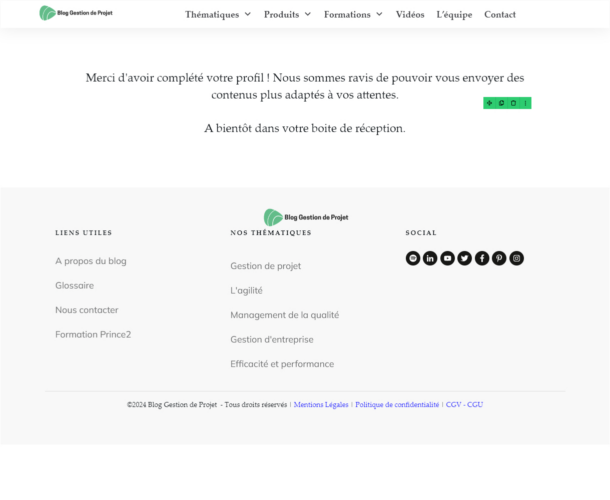The height and width of the screenshot is (500, 610).
Task: Open Management de la qualité link
Action: pos(284,315)
